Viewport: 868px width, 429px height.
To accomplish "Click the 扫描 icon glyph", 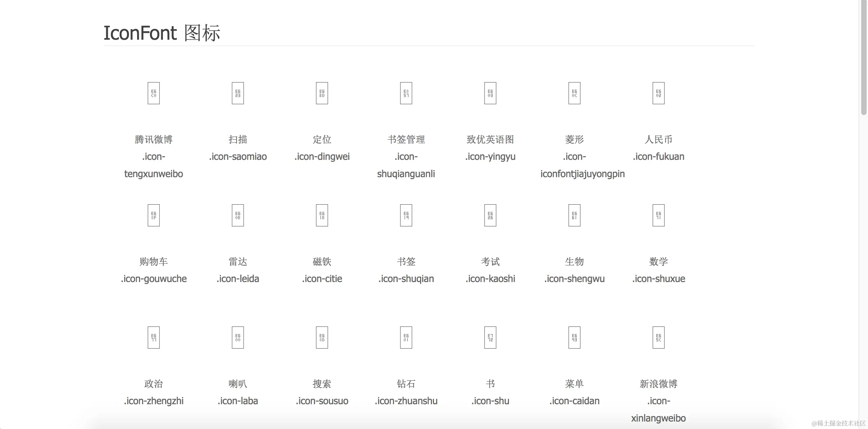I will 238,93.
